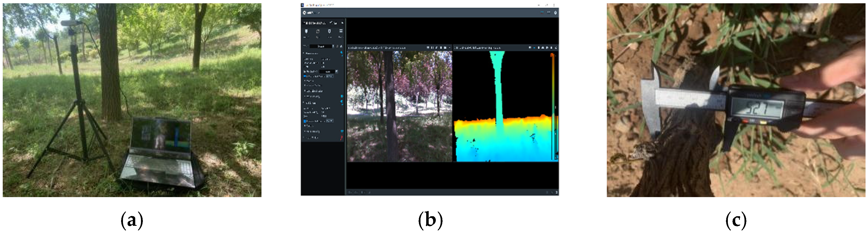Click the first icon in the depth stream header
Screen dimensions: 868x234
pos(530,48)
